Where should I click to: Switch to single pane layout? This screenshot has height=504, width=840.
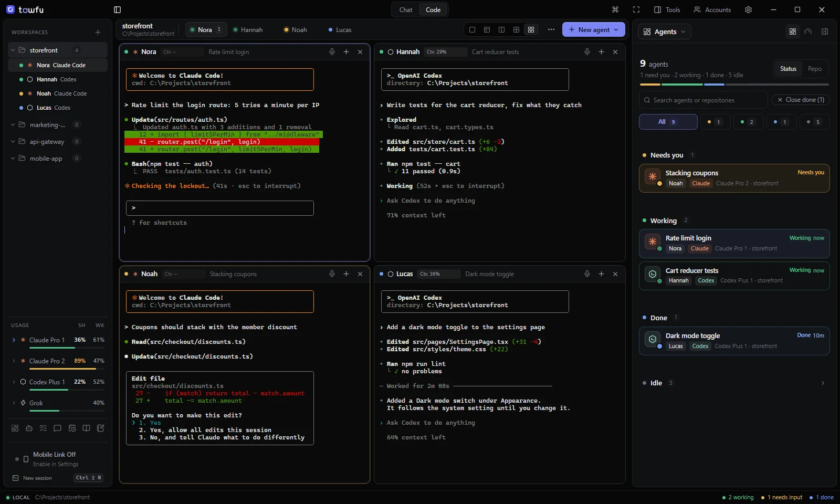tap(472, 30)
